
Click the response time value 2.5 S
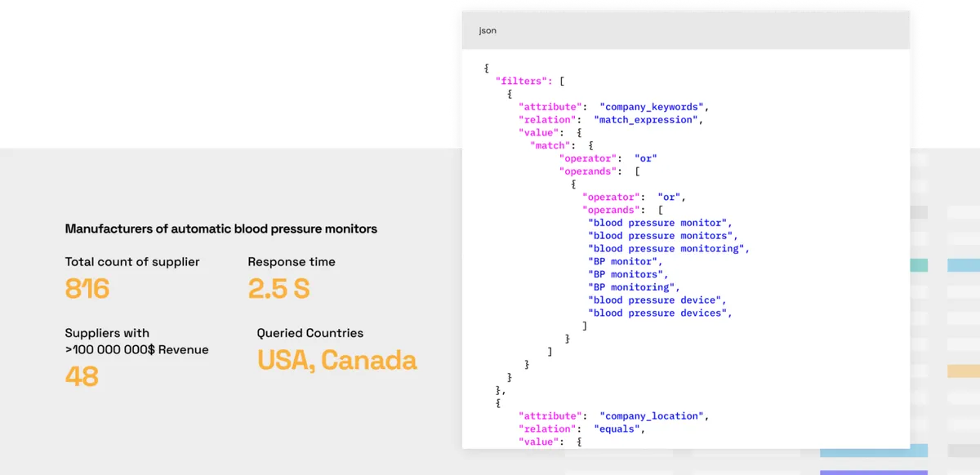coord(279,289)
